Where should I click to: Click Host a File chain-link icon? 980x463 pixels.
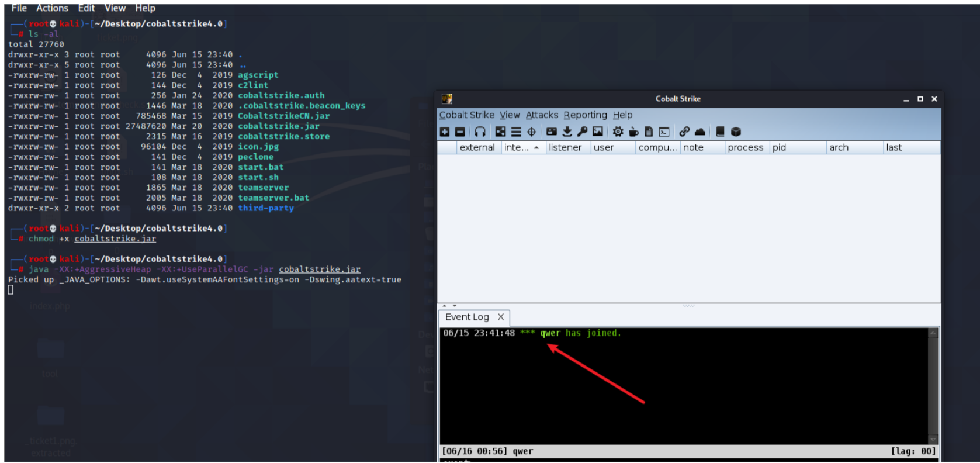(x=684, y=132)
